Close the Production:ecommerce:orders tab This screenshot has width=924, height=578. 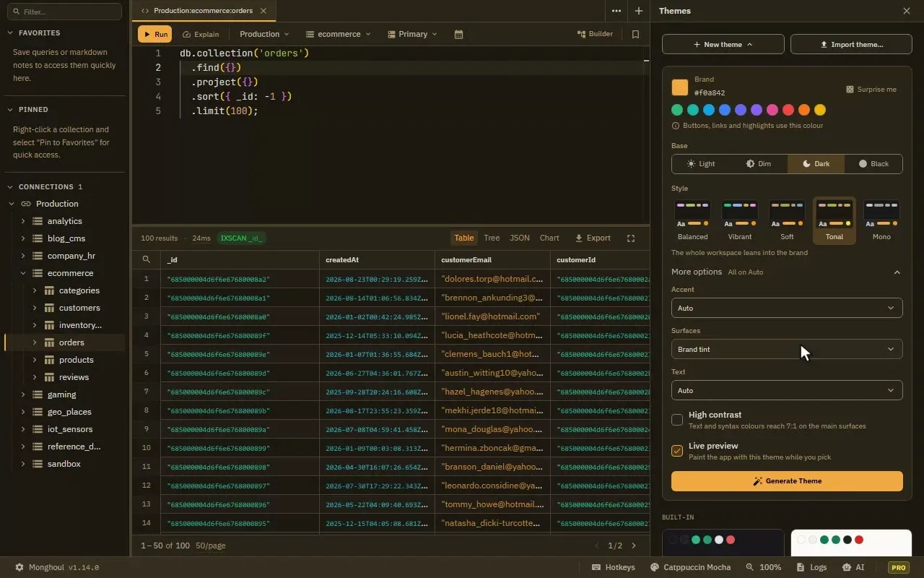click(263, 11)
